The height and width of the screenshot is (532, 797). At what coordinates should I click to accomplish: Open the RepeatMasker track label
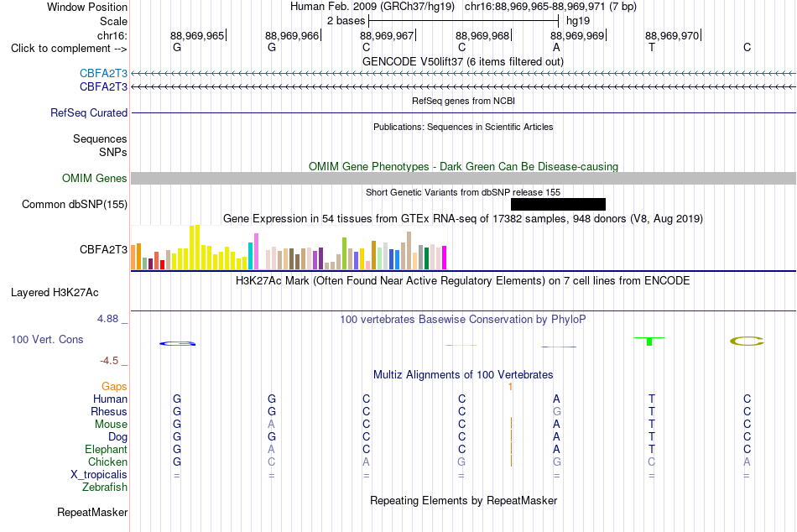(x=92, y=512)
